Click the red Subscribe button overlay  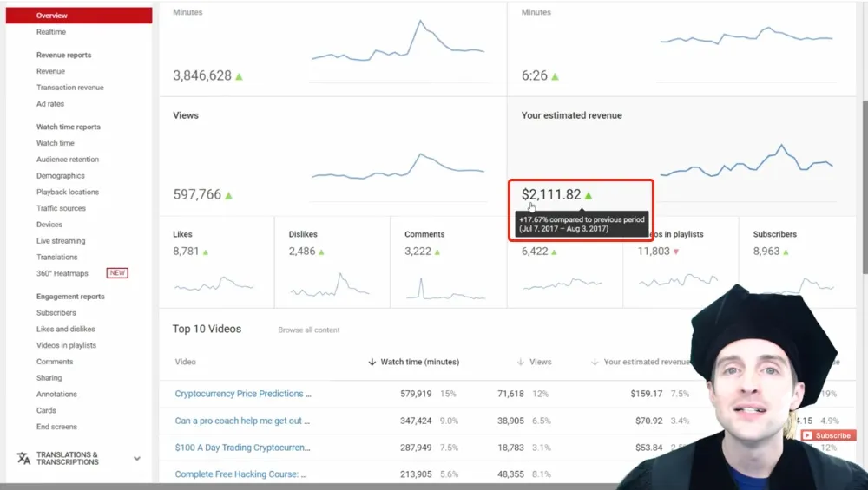pos(827,436)
